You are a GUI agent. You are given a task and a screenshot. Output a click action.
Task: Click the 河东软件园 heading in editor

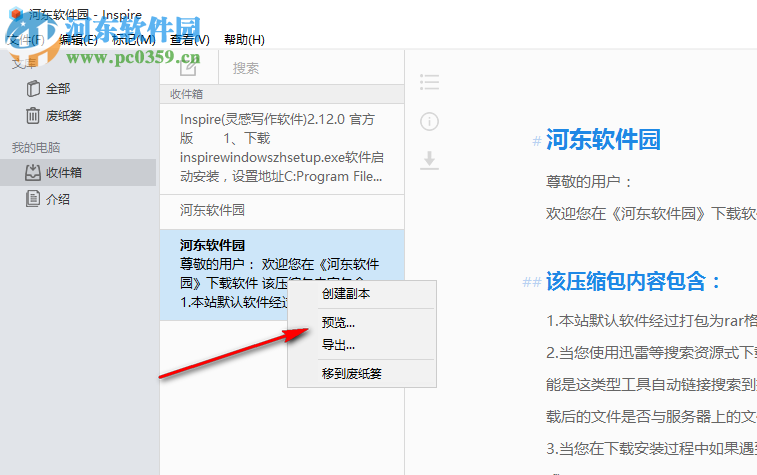click(x=603, y=140)
